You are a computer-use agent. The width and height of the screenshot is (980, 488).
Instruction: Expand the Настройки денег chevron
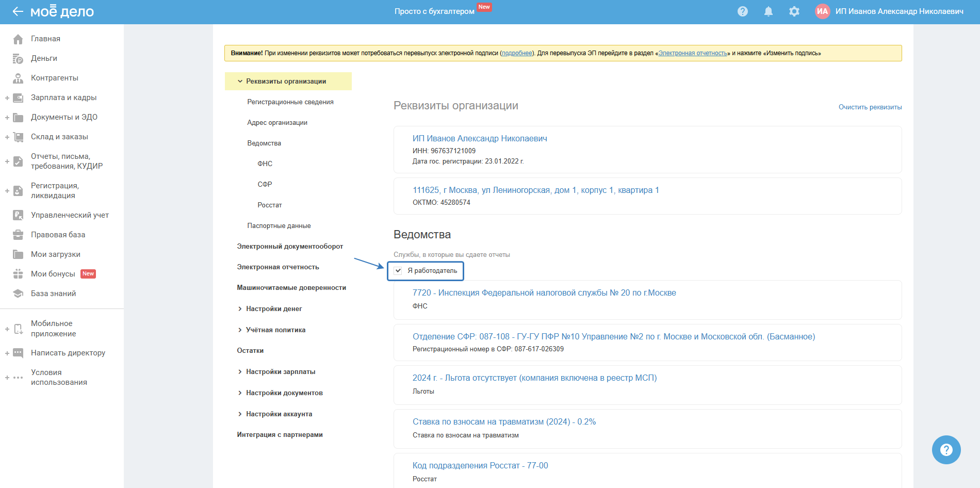[x=240, y=309]
